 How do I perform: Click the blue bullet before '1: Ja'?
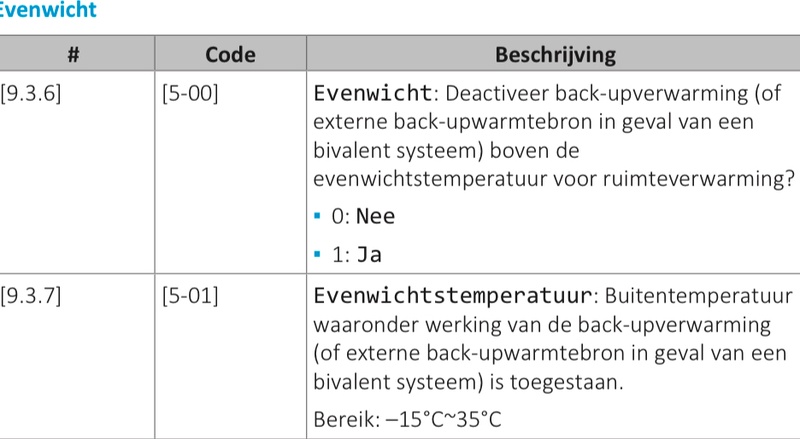click(x=318, y=253)
